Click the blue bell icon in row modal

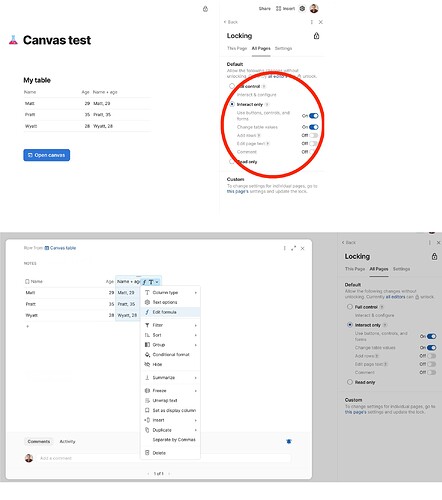[x=289, y=441]
